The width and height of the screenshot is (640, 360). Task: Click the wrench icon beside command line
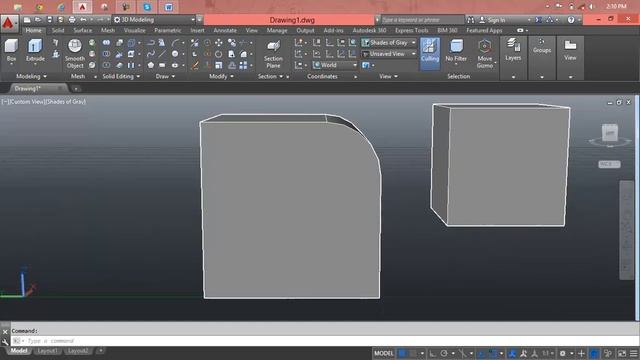tap(5, 342)
